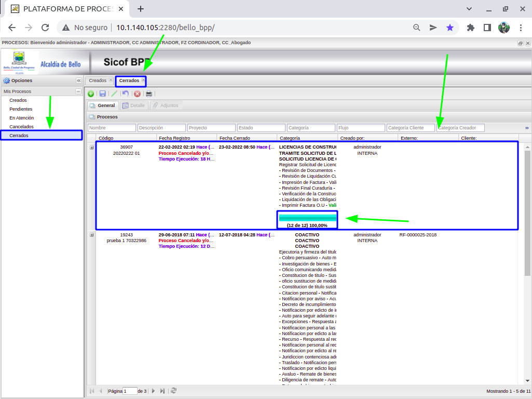532x399 pixels.
Task: Click the 100% progress bar of process 36907
Action: pyautogui.click(x=307, y=218)
